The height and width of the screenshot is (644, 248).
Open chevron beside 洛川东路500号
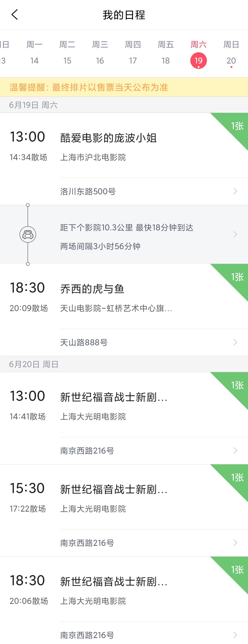coord(235,191)
